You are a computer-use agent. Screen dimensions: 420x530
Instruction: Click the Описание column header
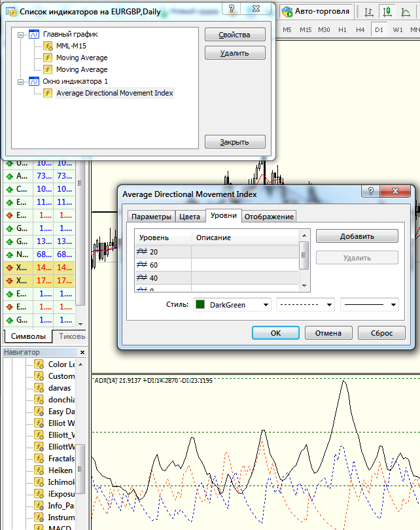[245, 238]
